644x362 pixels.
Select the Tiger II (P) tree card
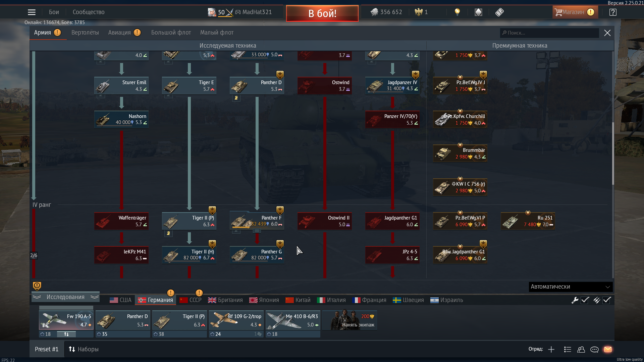click(x=189, y=221)
